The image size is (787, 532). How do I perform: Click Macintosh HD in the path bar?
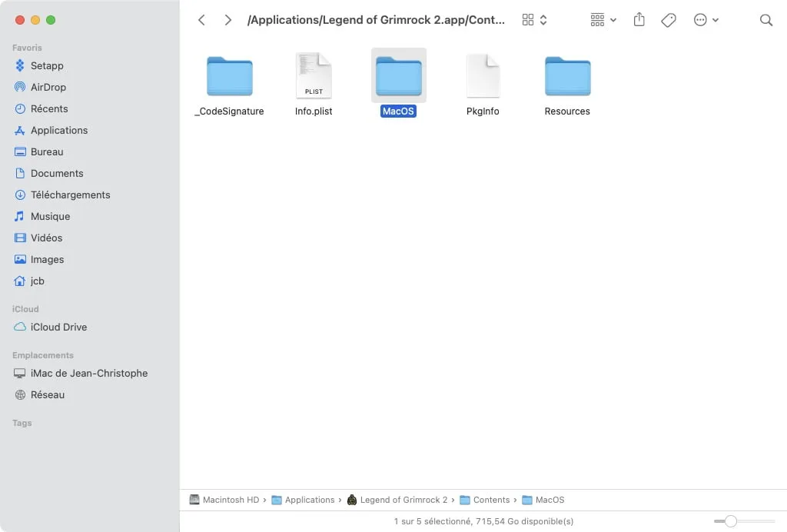point(224,500)
